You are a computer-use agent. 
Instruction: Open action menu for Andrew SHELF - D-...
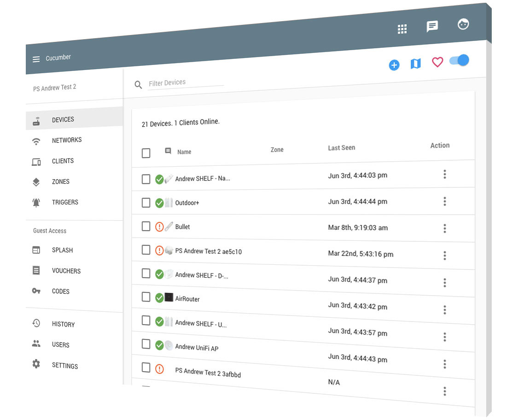pos(445,282)
